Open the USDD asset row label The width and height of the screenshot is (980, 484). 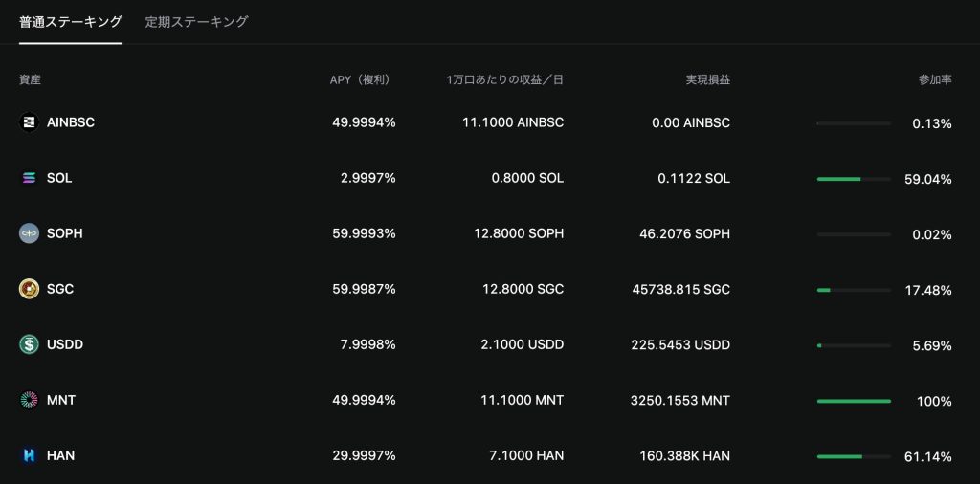pyautogui.click(x=65, y=344)
